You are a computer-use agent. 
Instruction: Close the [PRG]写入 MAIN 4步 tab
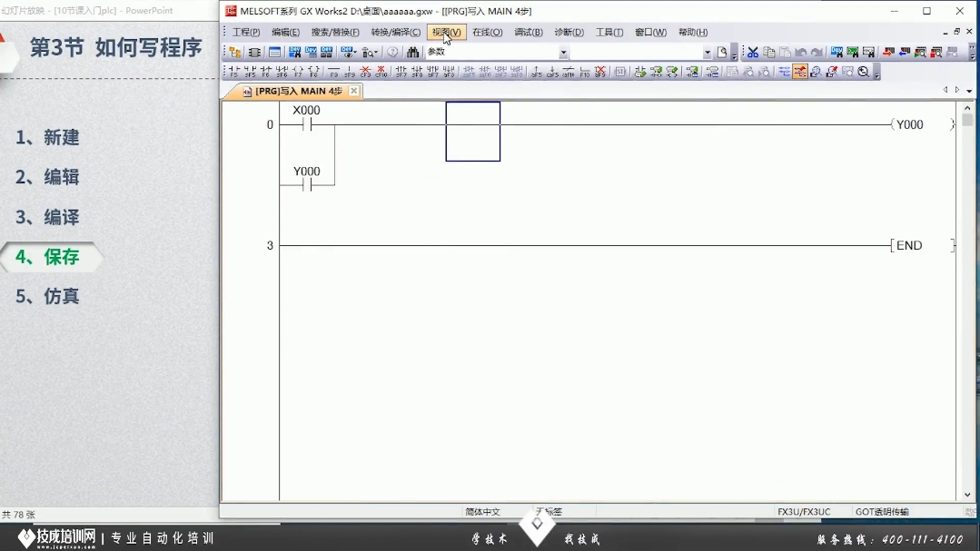[353, 91]
